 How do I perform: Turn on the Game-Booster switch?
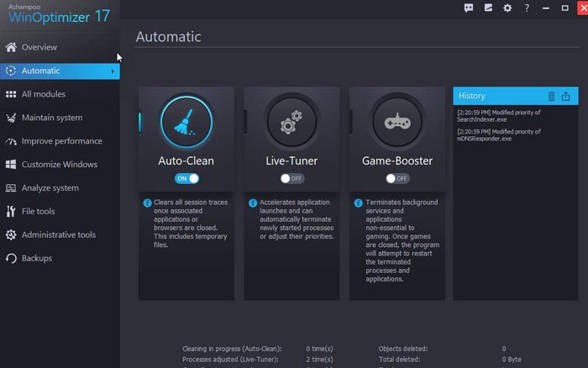coord(397,179)
